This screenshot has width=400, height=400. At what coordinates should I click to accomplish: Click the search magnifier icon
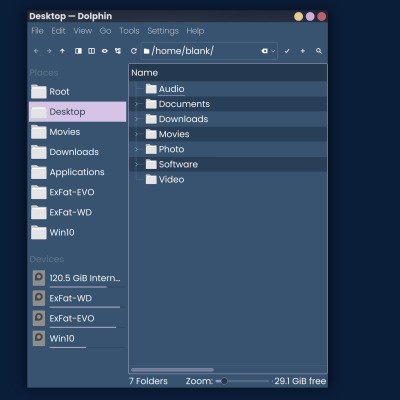[x=319, y=51]
